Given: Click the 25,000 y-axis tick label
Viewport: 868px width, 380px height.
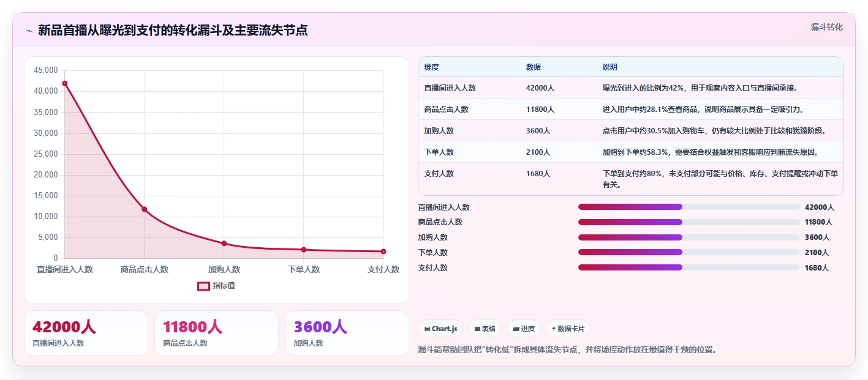Looking at the screenshot, I should pyautogui.click(x=46, y=154).
